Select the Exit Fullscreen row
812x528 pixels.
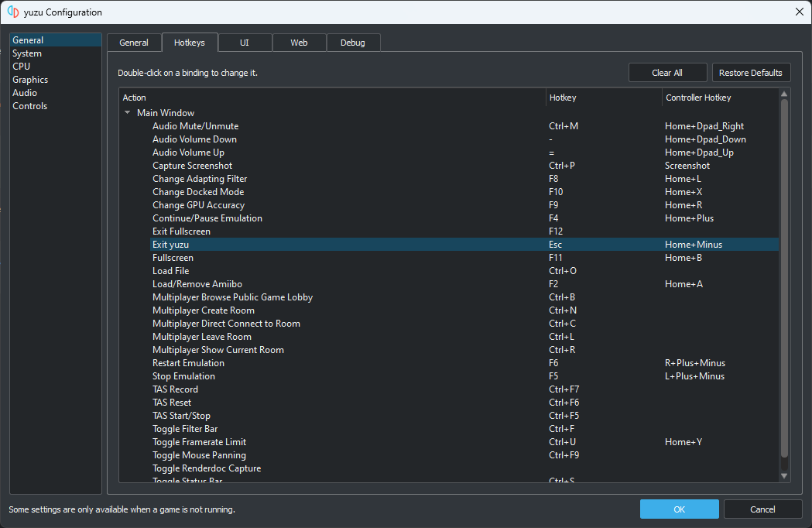pyautogui.click(x=464, y=231)
